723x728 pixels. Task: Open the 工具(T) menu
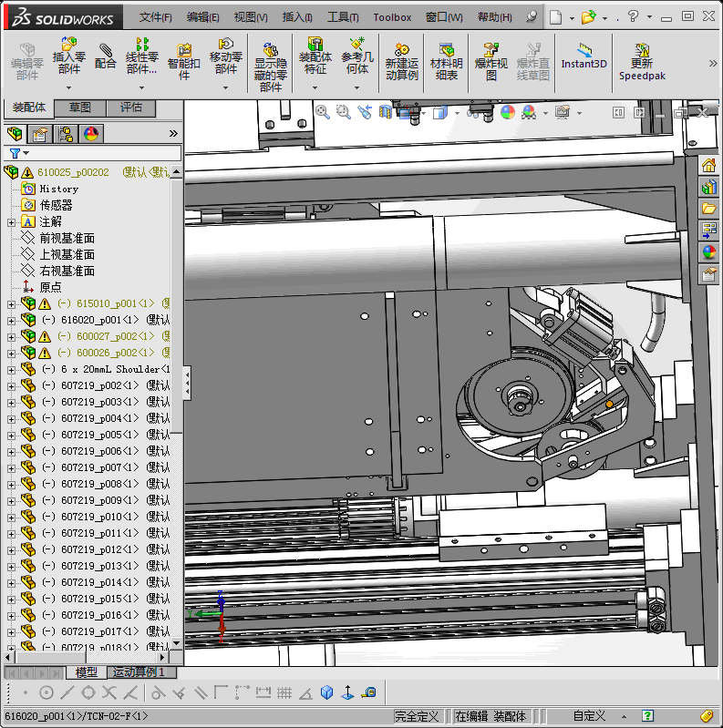tap(343, 17)
